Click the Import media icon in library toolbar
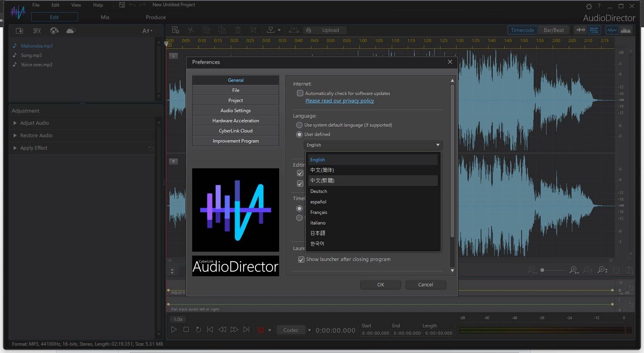The width and height of the screenshot is (644, 353). pos(19,30)
